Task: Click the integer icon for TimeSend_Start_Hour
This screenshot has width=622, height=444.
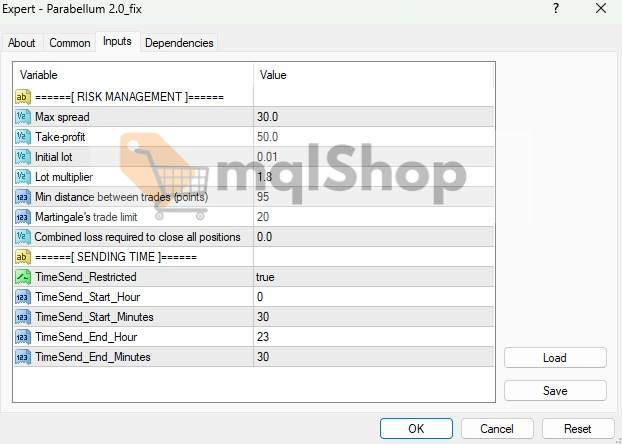Action: [x=23, y=297]
